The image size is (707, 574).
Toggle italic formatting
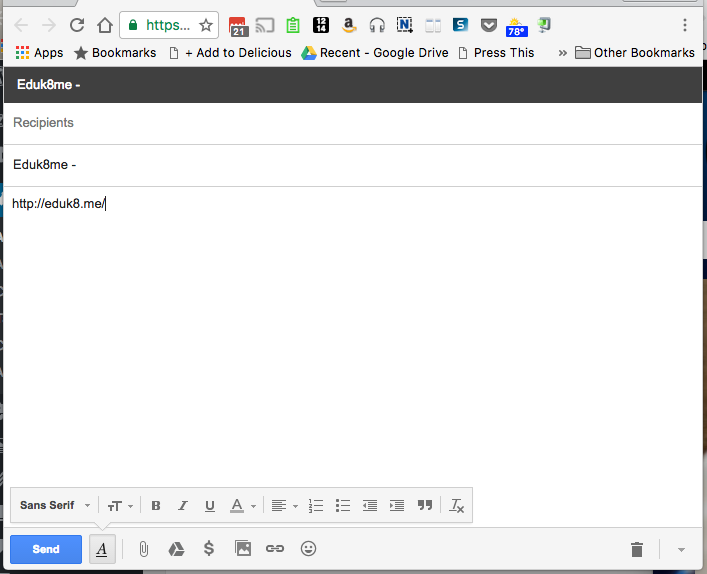(183, 506)
